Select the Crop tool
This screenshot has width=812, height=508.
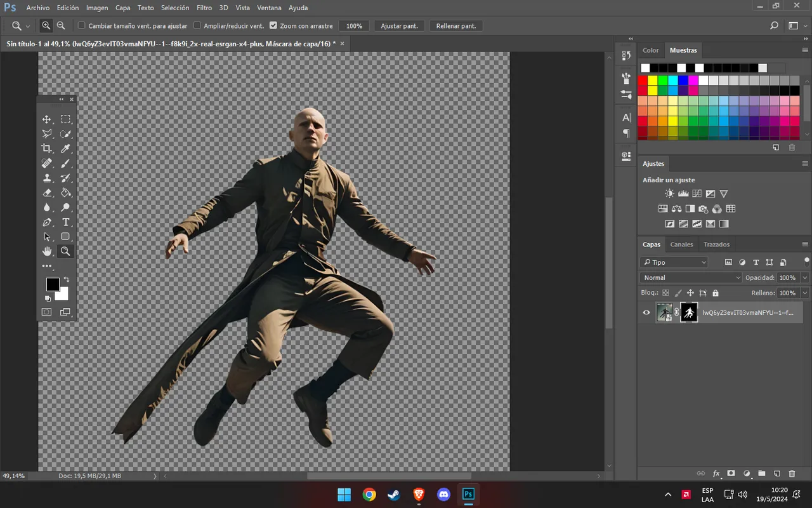coord(47,149)
